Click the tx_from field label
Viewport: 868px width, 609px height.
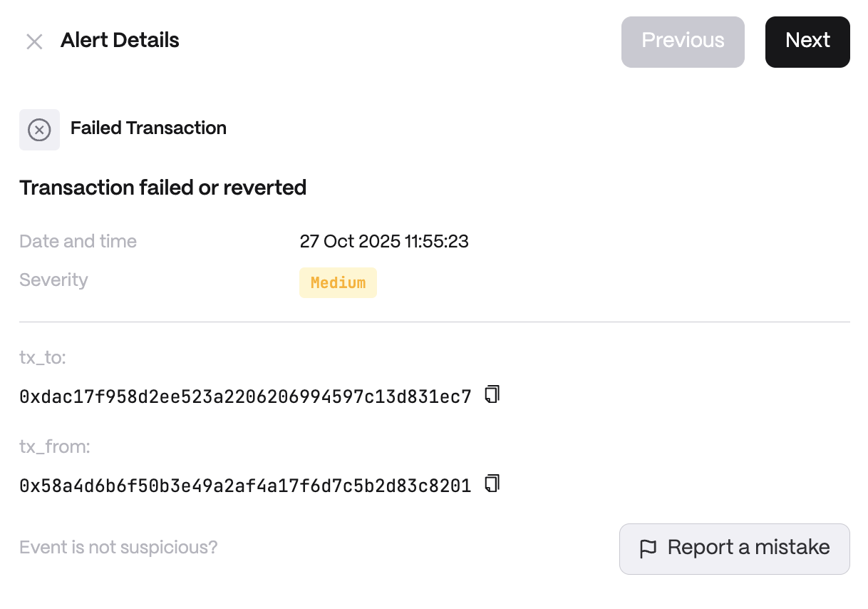(x=55, y=447)
